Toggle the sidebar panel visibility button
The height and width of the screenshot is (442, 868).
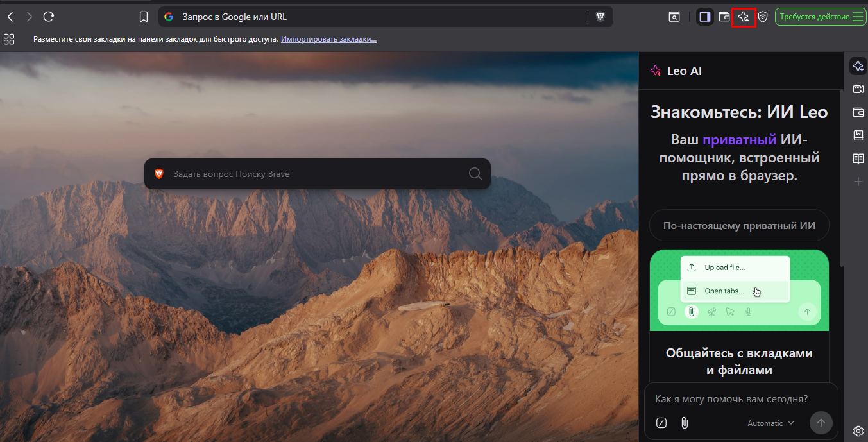(x=705, y=17)
